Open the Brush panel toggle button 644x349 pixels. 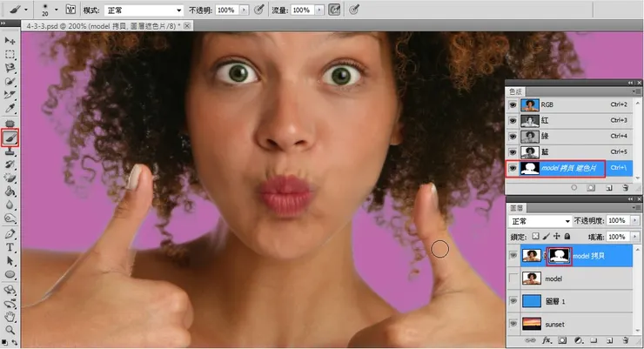pos(70,10)
